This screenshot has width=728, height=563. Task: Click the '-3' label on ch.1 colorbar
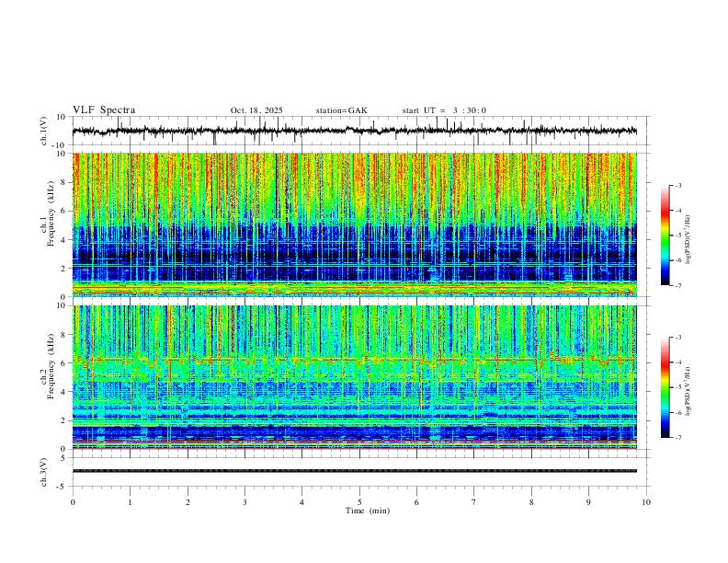pyautogui.click(x=677, y=186)
